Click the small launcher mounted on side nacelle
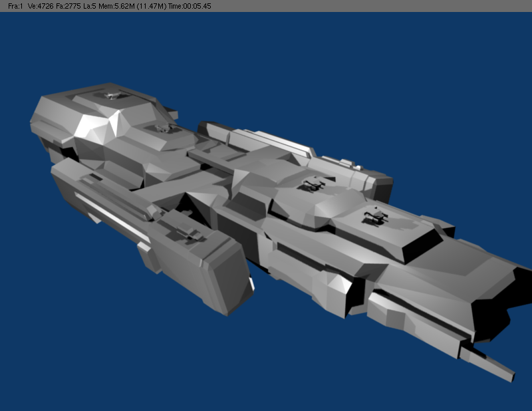The width and height of the screenshot is (532, 411). (186, 231)
